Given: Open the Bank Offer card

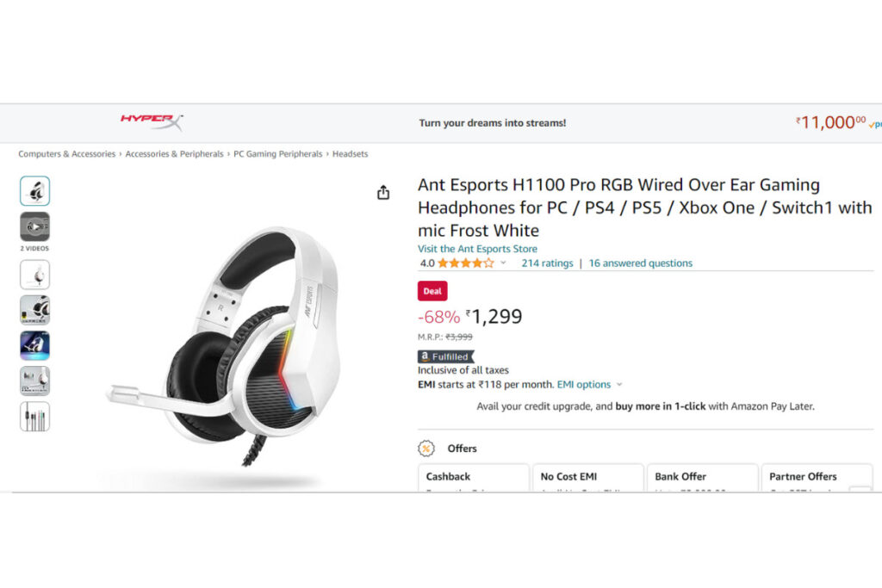Looking at the screenshot, I should 703,478.
